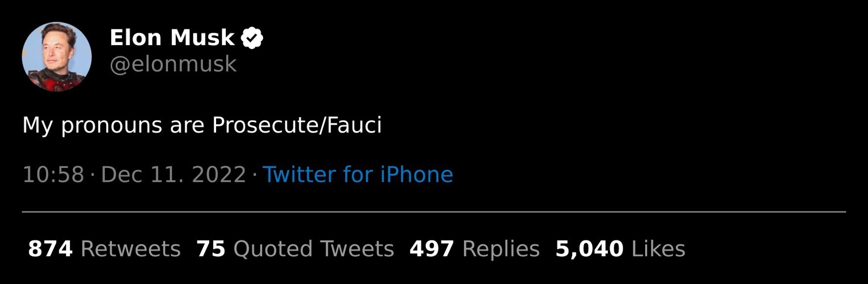Click the @elonmusk handle
868x284 pixels.
pyautogui.click(x=173, y=64)
